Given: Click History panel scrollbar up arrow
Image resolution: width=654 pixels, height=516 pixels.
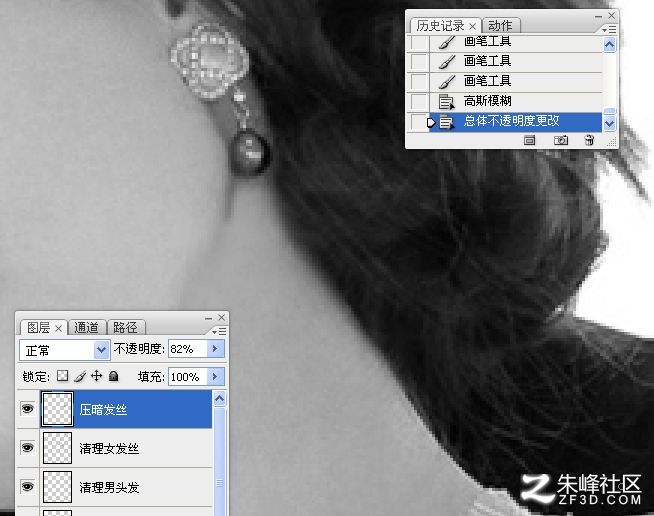Looking at the screenshot, I should pos(609,44).
